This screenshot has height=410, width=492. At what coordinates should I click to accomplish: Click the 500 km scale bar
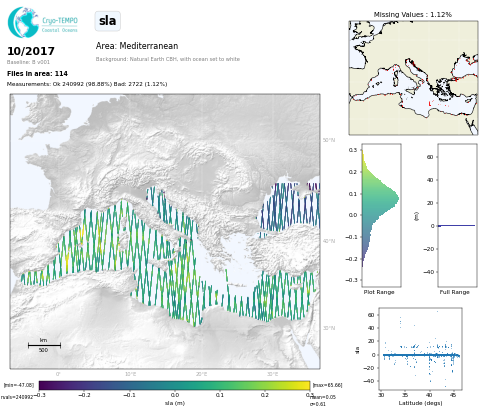[44, 345]
